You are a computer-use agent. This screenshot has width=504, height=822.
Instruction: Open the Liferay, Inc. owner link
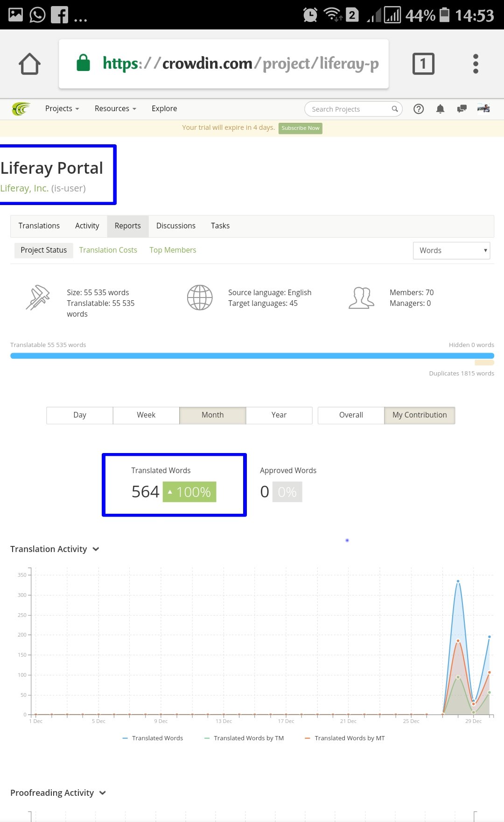point(24,188)
